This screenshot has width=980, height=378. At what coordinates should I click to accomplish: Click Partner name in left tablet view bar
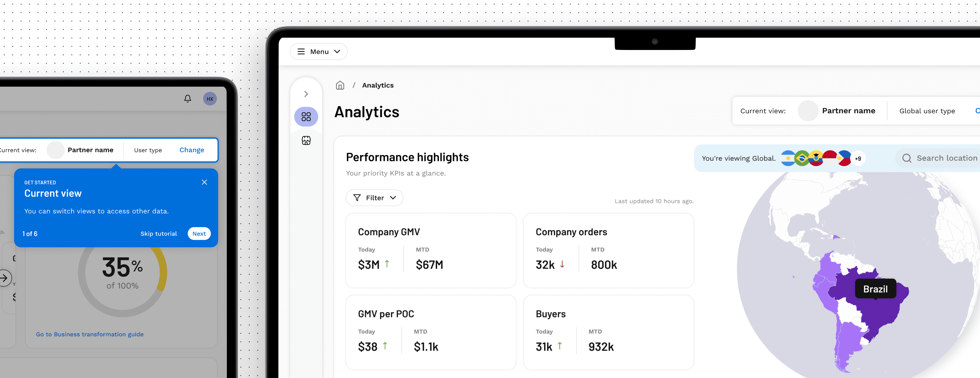pyautogui.click(x=91, y=150)
